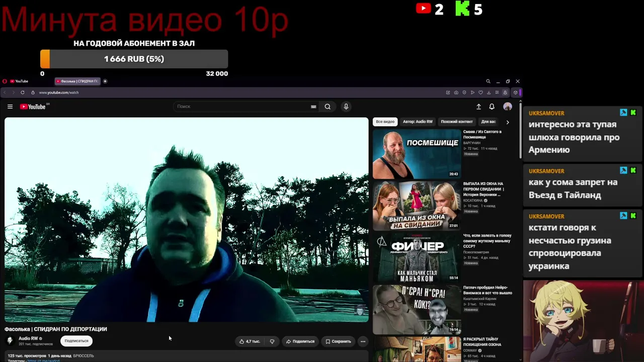Switch to the YouTube pinned browser tab
The width and height of the screenshot is (644, 362).
tap(19, 81)
